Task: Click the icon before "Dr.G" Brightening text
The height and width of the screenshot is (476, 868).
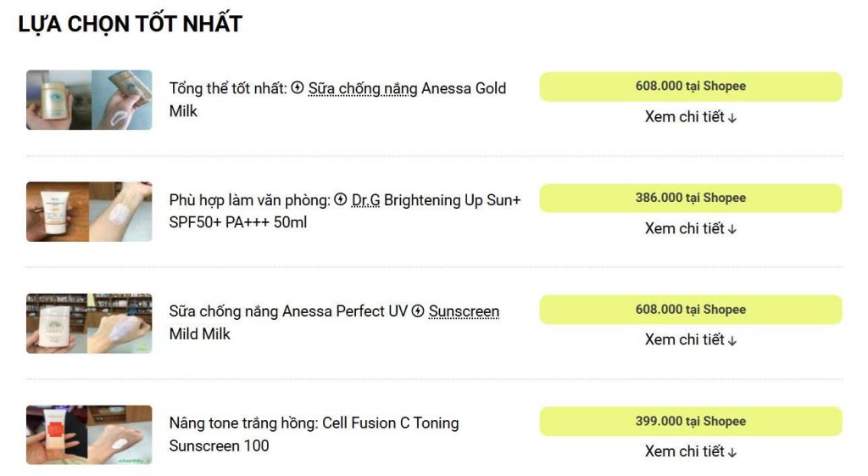Action: [341, 199]
